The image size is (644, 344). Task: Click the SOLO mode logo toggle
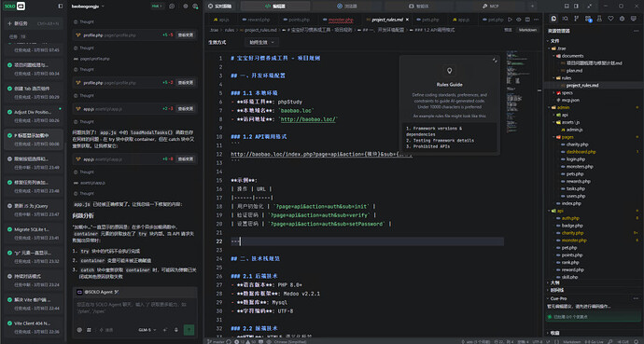pyautogui.click(x=15, y=7)
